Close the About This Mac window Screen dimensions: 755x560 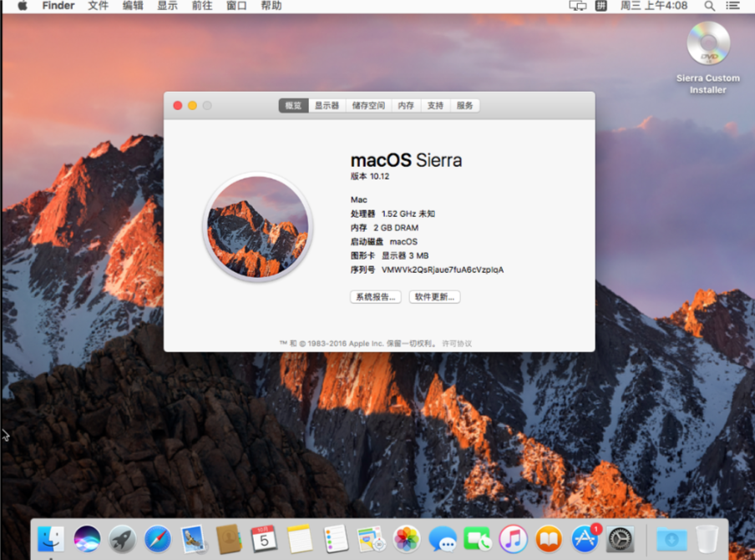pyautogui.click(x=178, y=105)
